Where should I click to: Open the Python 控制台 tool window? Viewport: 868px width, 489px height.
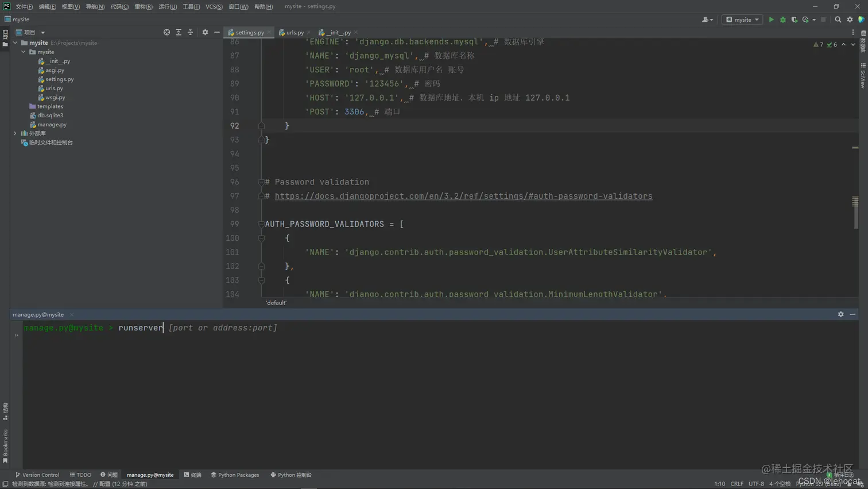(x=291, y=475)
